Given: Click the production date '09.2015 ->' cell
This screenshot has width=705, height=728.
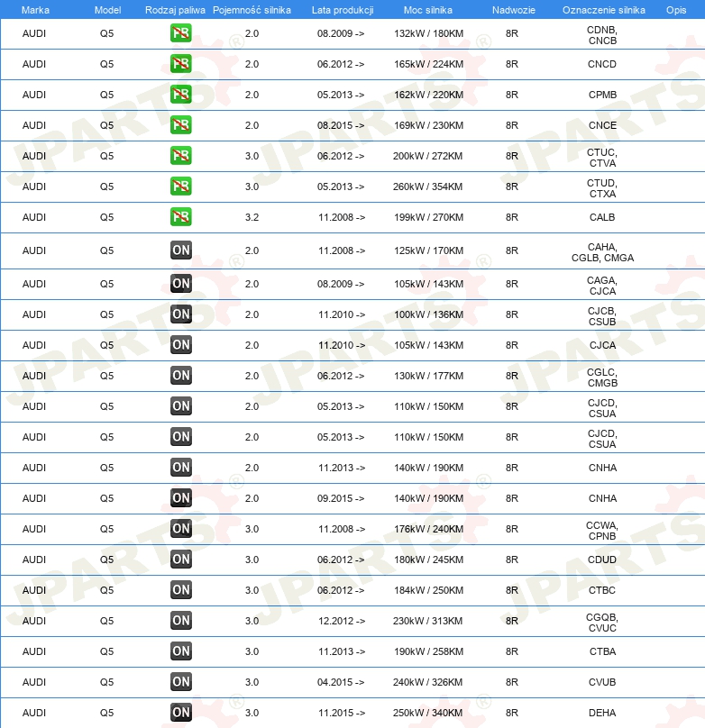Looking at the screenshot, I should pos(341,498).
